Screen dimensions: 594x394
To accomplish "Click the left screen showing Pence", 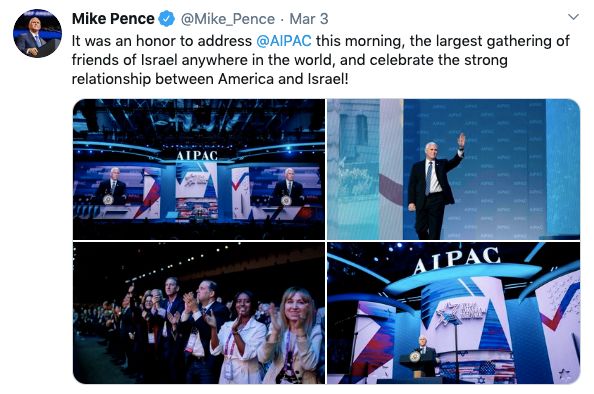I will point(118,192).
